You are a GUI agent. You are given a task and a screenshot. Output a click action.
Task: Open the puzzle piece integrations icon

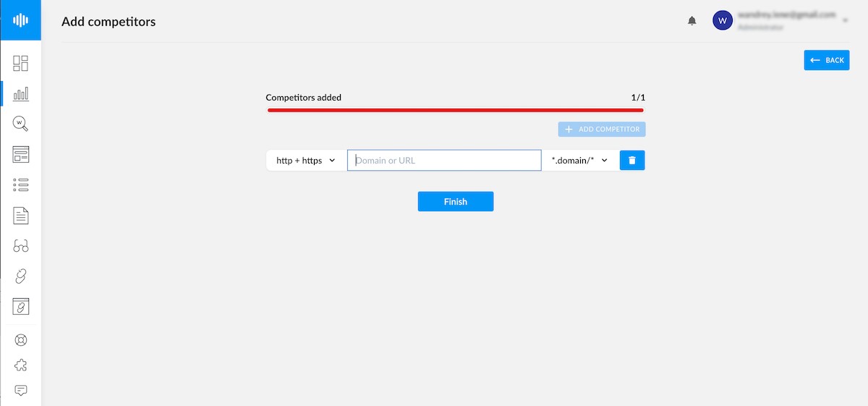(x=21, y=365)
